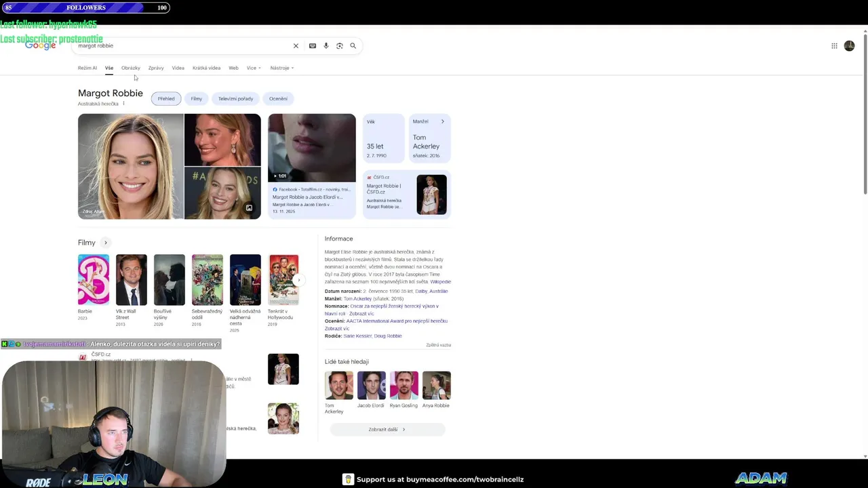This screenshot has width=868, height=488.
Task: Open the Google account profile avatar
Action: (849, 46)
